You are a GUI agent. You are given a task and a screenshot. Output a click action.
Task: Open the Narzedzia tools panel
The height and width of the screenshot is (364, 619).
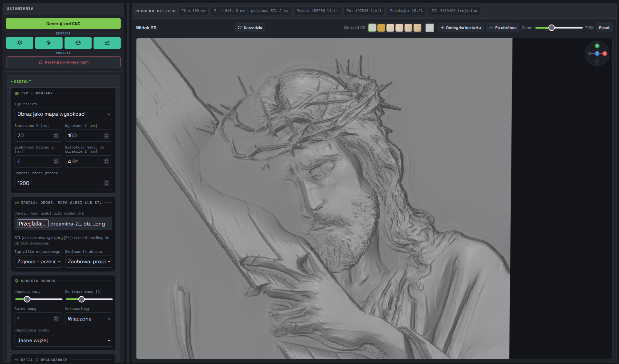click(x=250, y=28)
